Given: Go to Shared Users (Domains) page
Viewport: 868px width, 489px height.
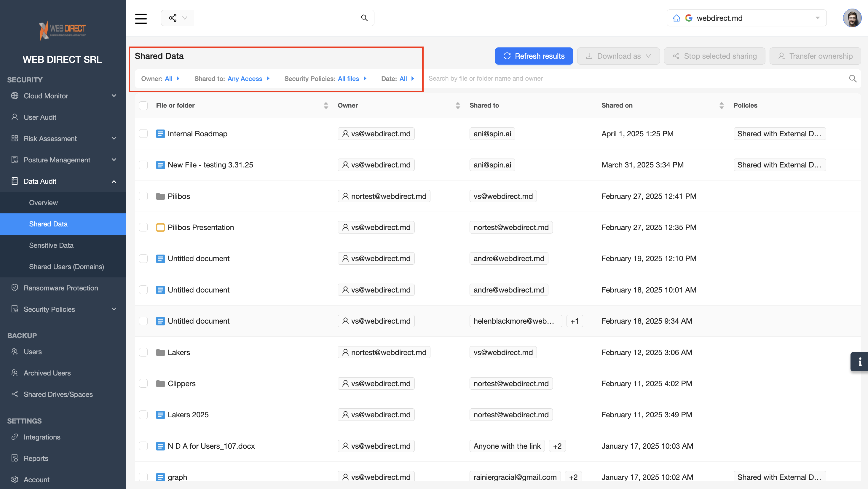Looking at the screenshot, I should pos(66,267).
